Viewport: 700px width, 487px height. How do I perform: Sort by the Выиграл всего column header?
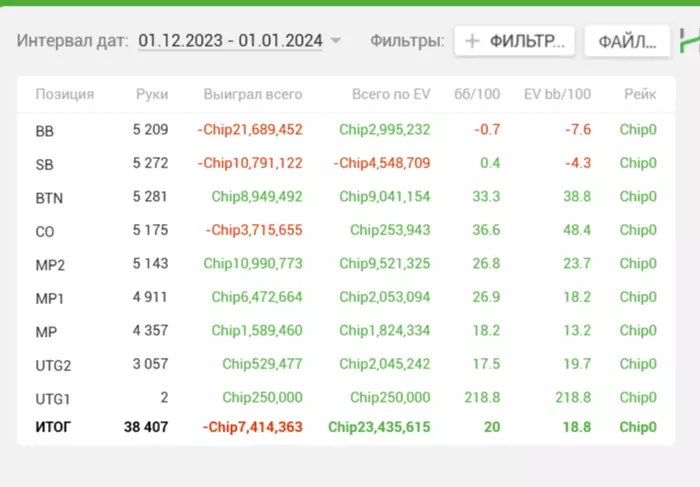click(x=252, y=94)
